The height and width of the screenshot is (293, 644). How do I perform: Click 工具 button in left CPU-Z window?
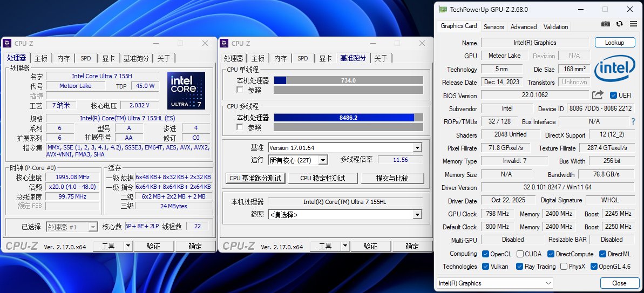pos(109,246)
